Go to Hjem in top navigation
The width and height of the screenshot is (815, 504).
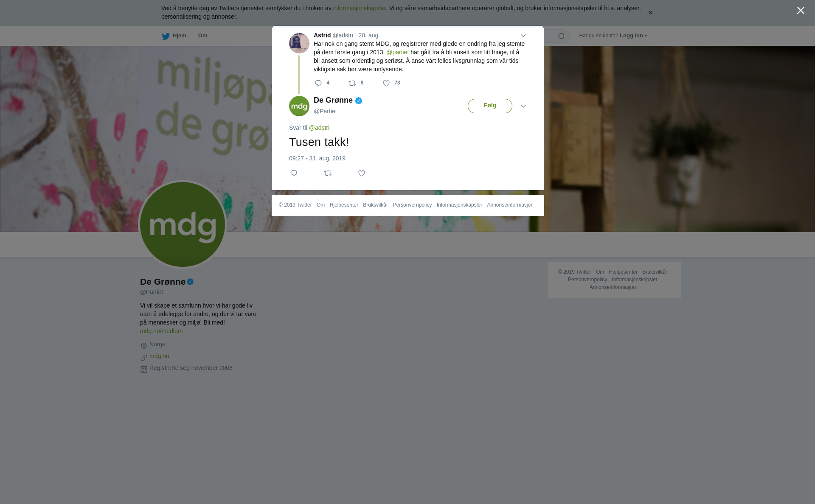(x=179, y=36)
